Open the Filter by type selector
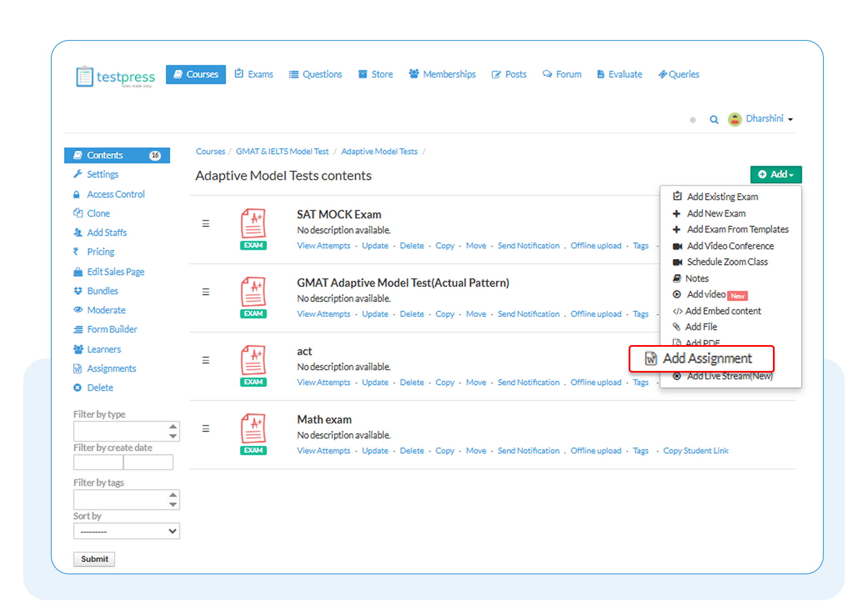The width and height of the screenshot is (868, 616). [126, 431]
